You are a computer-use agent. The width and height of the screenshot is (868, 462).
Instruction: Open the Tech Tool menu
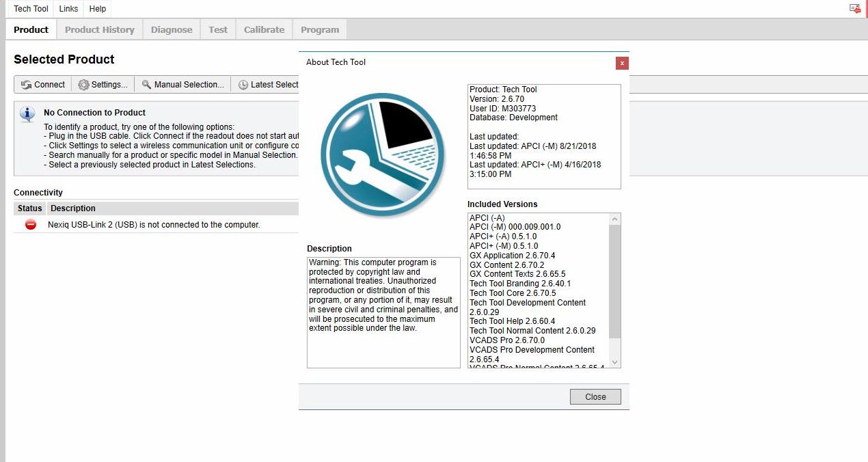click(31, 9)
